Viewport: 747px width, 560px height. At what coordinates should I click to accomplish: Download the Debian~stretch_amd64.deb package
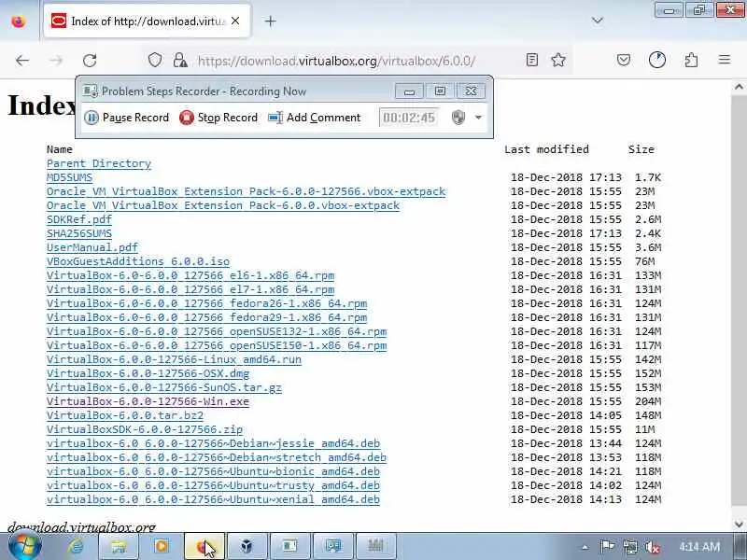(x=217, y=457)
